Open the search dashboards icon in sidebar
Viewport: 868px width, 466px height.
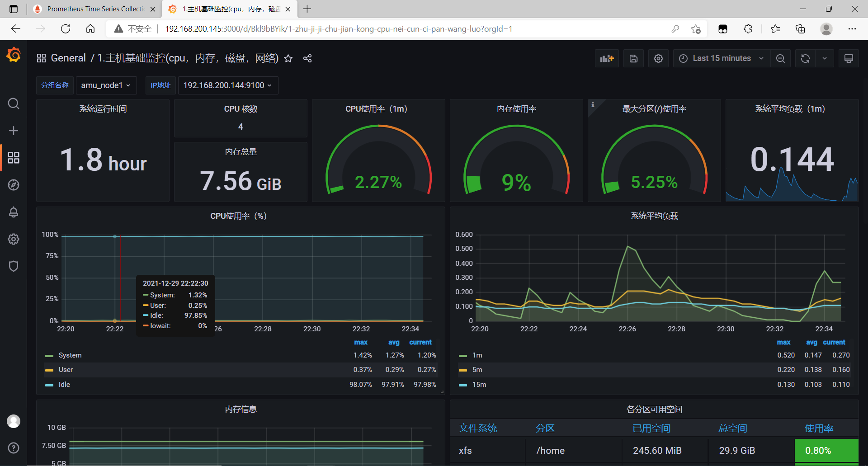tap(14, 104)
